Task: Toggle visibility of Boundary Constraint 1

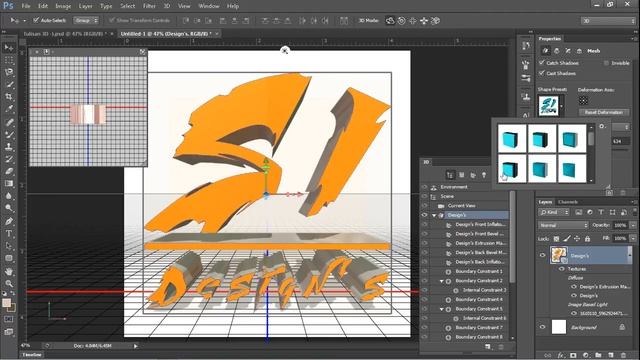Action: click(x=424, y=271)
